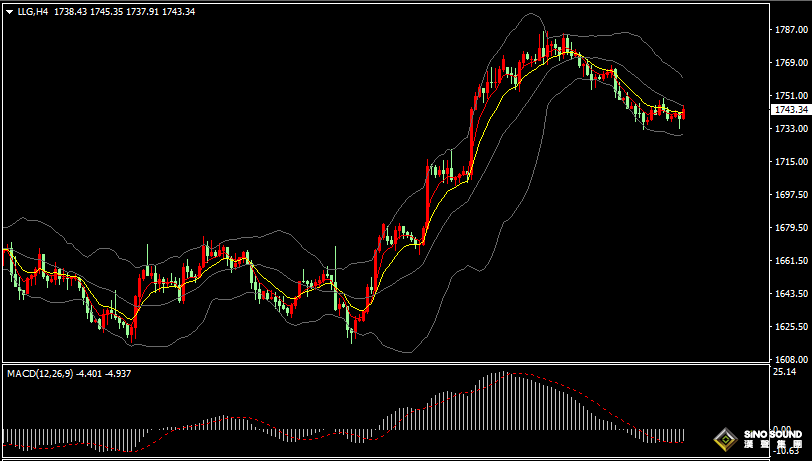This screenshot has height=461, width=812.
Task: Click the 1733.00 price axis label
Action: click(x=790, y=129)
